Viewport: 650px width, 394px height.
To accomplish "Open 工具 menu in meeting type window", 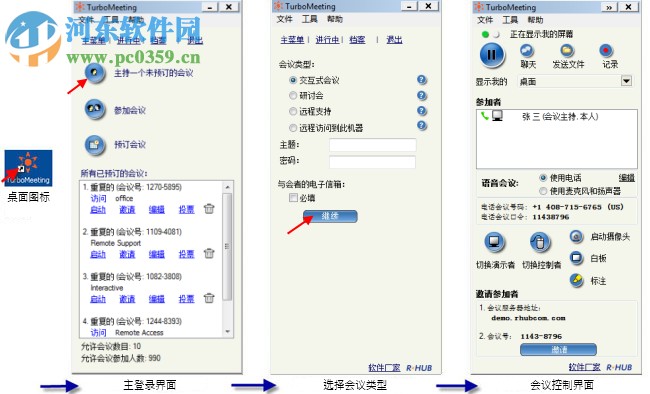I will (310, 19).
